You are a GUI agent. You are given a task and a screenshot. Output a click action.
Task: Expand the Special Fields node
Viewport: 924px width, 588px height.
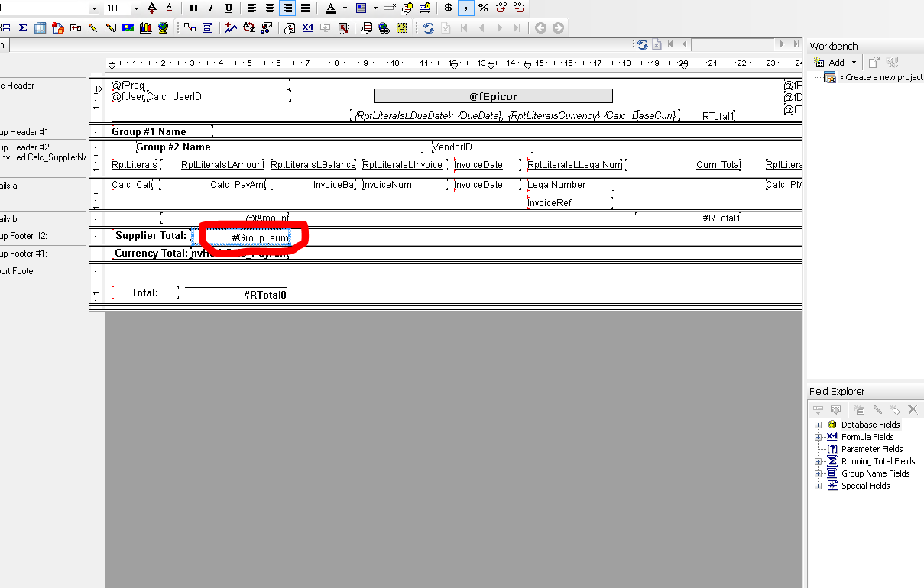pyautogui.click(x=818, y=486)
